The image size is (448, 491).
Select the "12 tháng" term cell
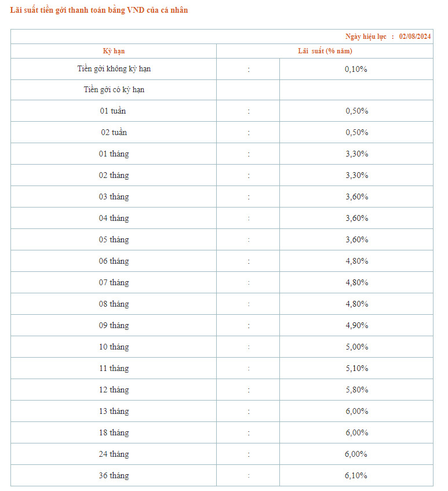coord(114,390)
